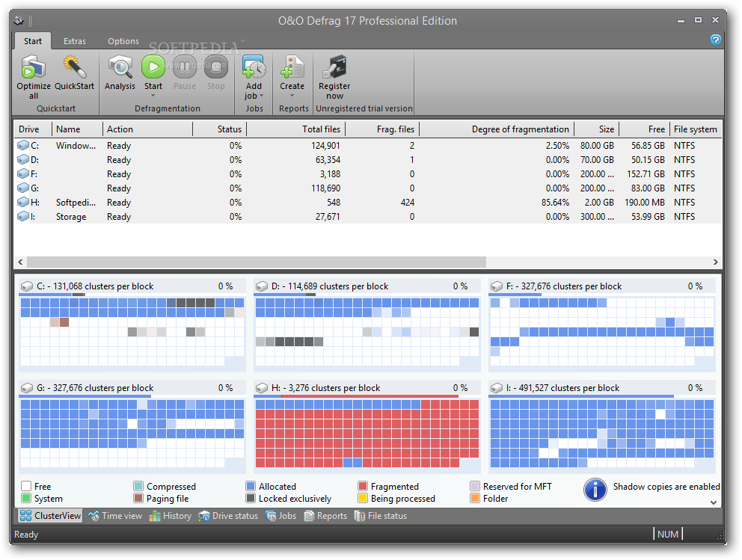Viewport: 742px width, 560px height.
Task: Open the quick access toolbar customize dropdown
Action: click(x=30, y=20)
